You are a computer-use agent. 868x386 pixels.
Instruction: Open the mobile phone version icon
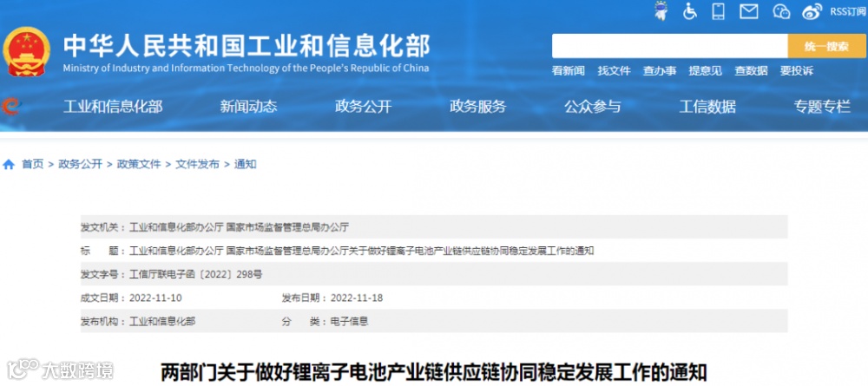pos(719,11)
